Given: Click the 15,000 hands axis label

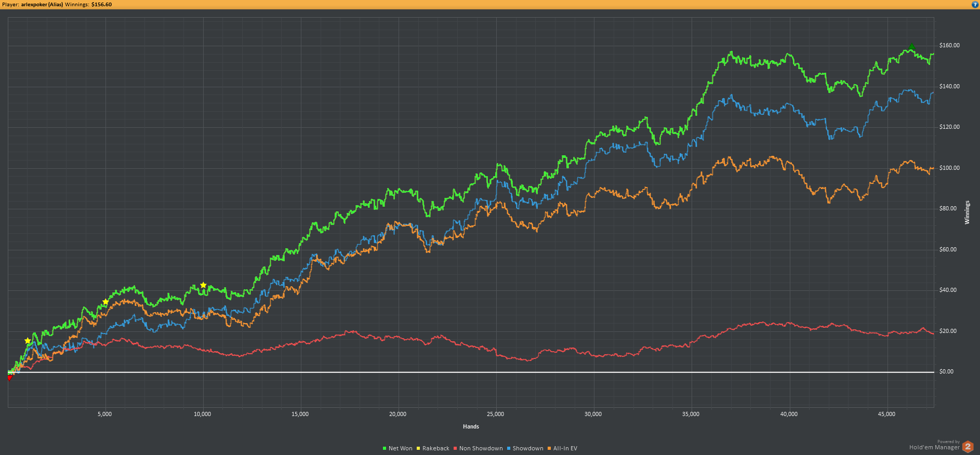Looking at the screenshot, I should point(300,414).
